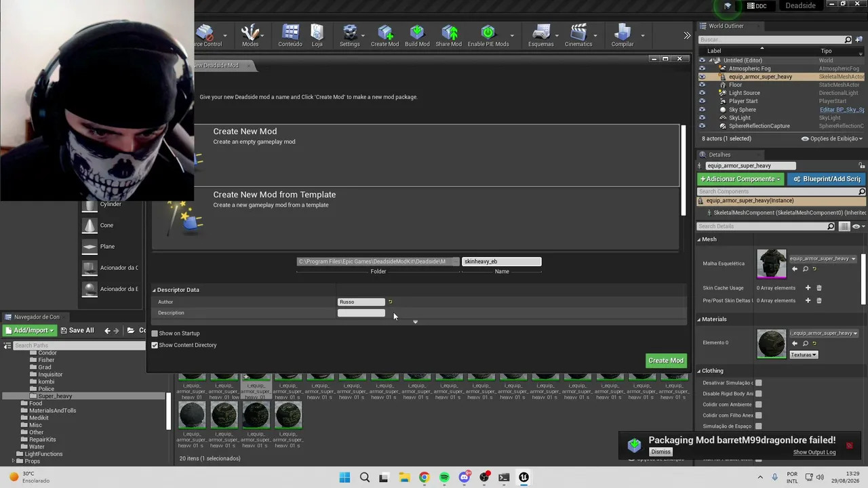The height and width of the screenshot is (488, 868).
Task: Add element to Skin Cache Usage array
Action: 808,288
